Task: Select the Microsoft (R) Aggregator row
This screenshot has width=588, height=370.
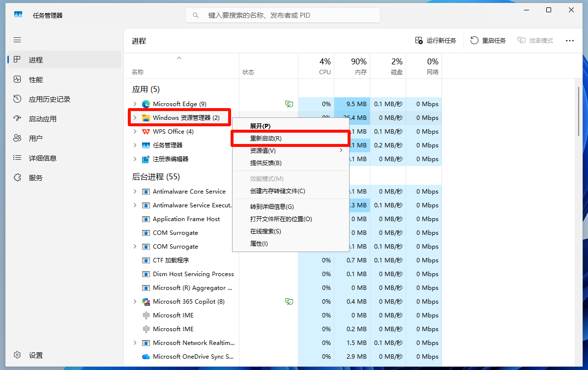Action: pyautogui.click(x=181, y=288)
